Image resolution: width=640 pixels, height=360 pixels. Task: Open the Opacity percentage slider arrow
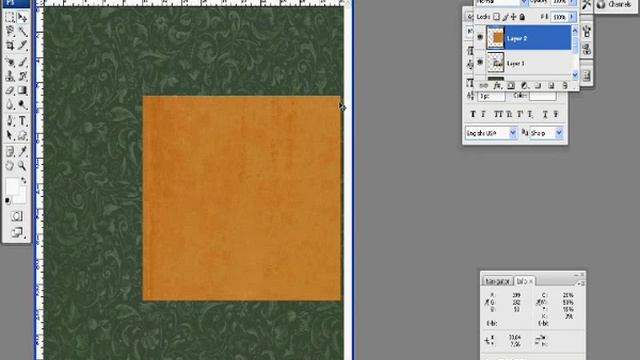(572, 2)
